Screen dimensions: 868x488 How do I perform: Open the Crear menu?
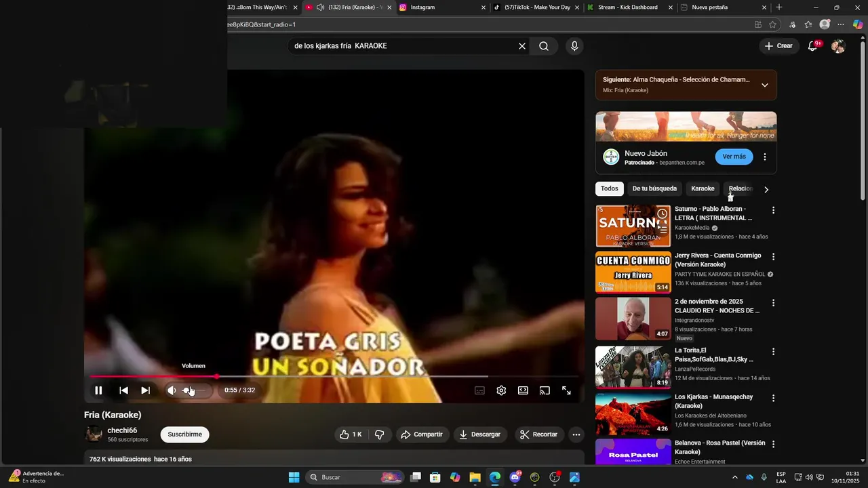tap(778, 46)
